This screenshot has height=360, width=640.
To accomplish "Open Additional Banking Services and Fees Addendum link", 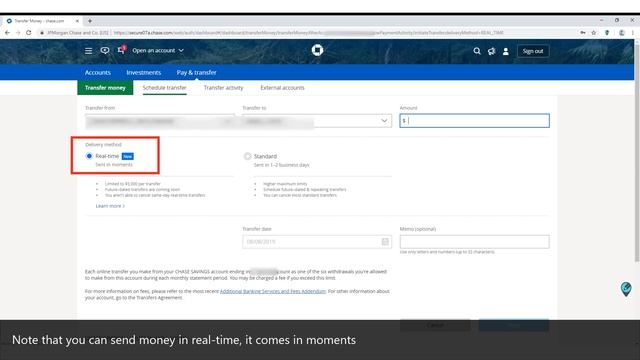I will tap(273, 291).
